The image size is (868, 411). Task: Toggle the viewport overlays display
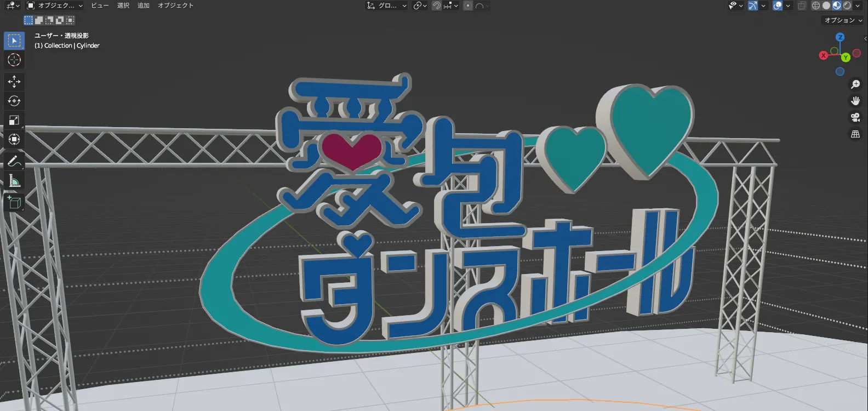click(x=778, y=5)
